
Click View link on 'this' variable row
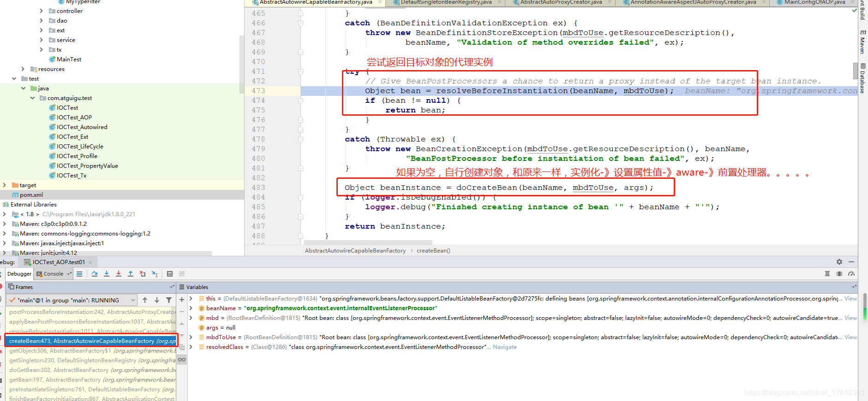pyautogui.click(x=850, y=298)
